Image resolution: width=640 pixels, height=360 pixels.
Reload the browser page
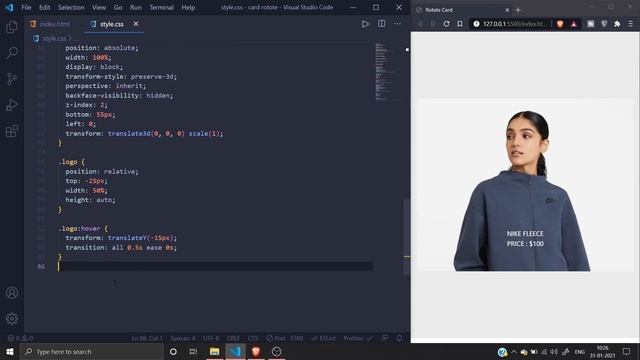[x=446, y=24]
